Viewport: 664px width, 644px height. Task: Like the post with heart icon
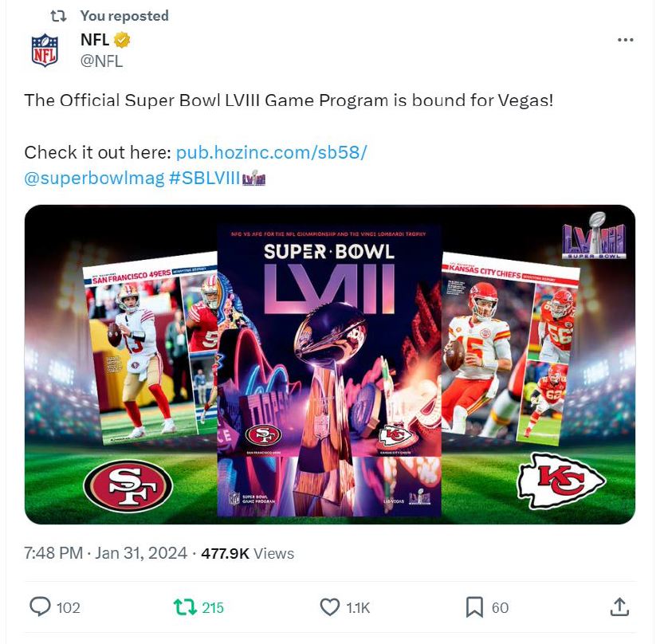329,607
